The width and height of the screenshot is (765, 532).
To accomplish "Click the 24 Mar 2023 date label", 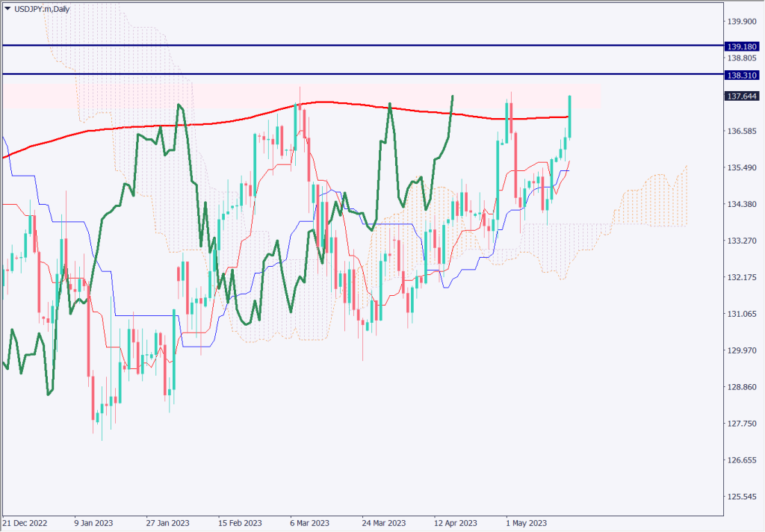I will 384,523.
